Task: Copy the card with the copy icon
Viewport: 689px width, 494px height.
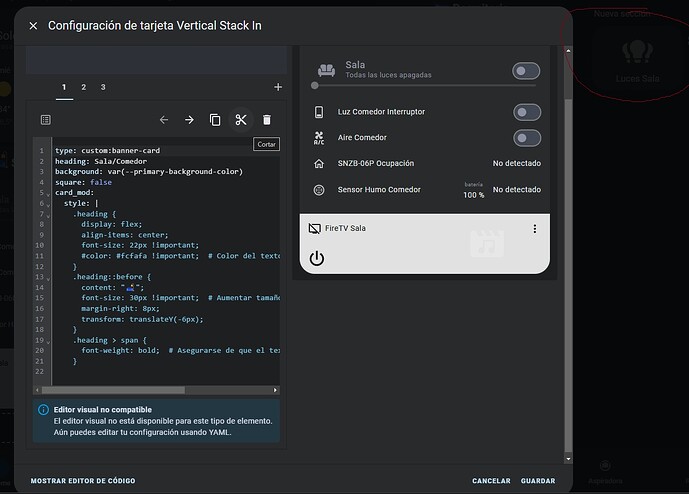Action: [x=215, y=120]
